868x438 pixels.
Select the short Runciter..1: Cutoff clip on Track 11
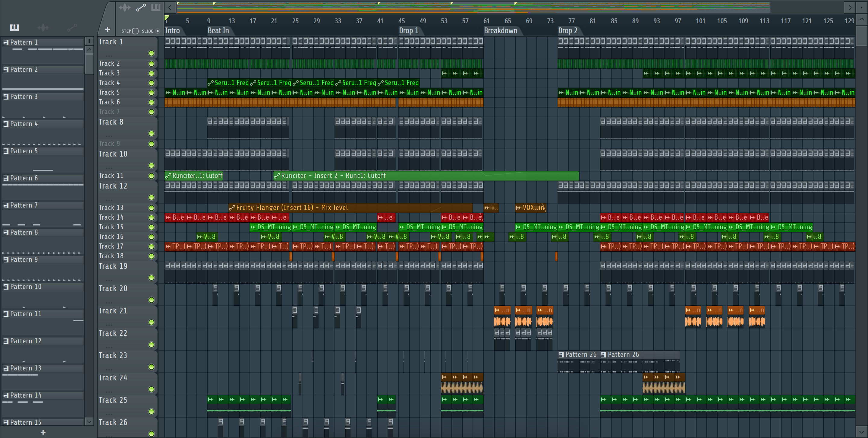[193, 176]
